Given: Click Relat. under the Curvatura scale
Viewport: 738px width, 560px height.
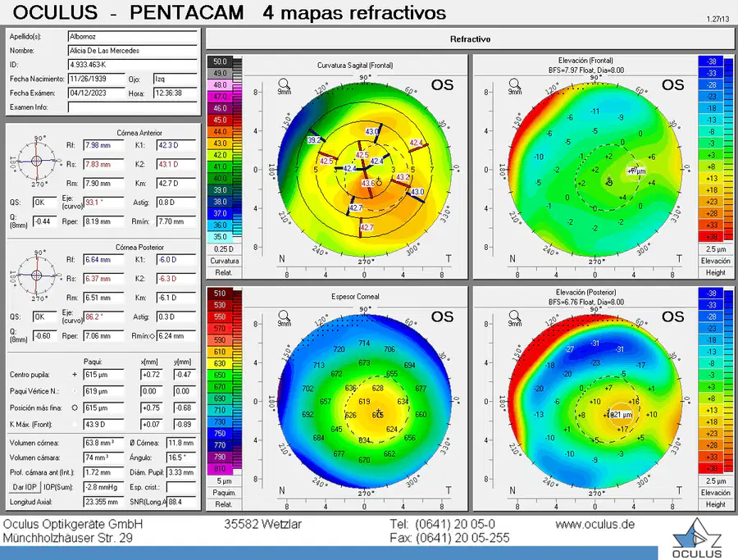Looking at the screenshot, I should pos(225,272).
